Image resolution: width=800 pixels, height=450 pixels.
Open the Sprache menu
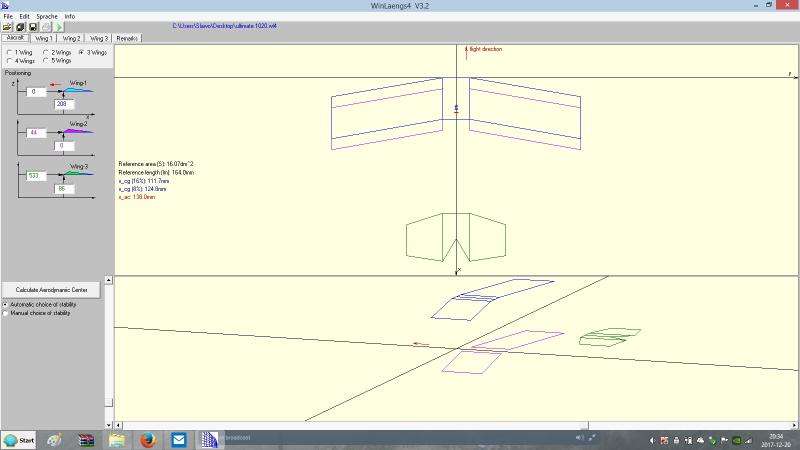(46, 17)
